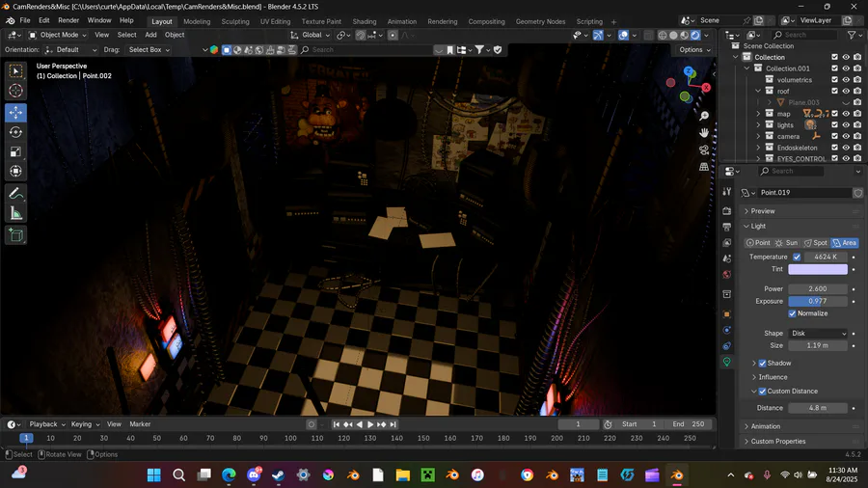The height and width of the screenshot is (488, 868).
Task: Play the animation forward
Action: pos(370,424)
